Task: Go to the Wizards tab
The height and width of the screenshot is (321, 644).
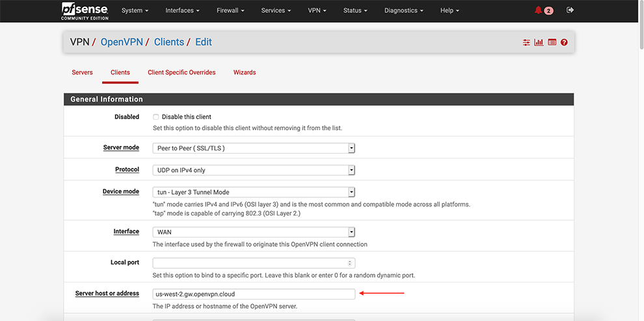Action: coord(245,72)
